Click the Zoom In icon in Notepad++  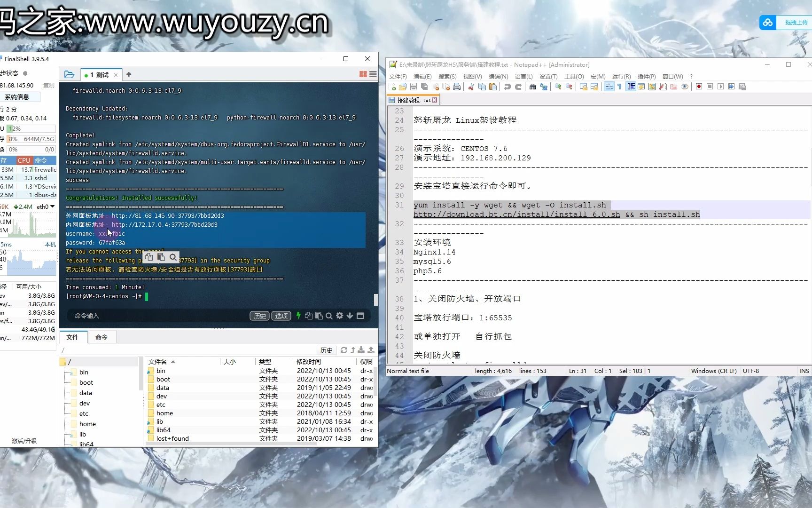point(558,87)
